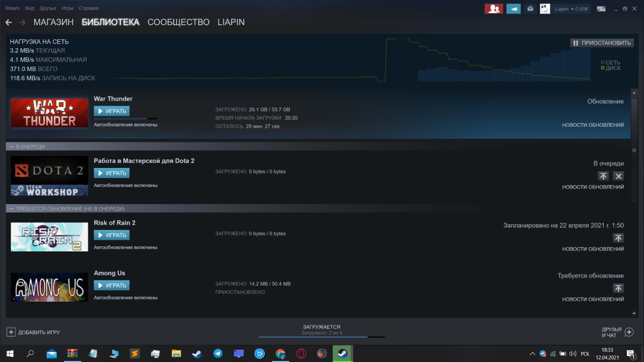Open the Вид menu
This screenshot has height=362, width=644.
pos(30,8)
